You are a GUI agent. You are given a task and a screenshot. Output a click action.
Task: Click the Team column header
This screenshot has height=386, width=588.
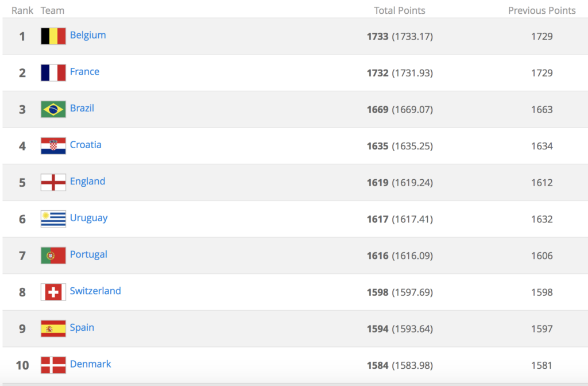coord(52,10)
